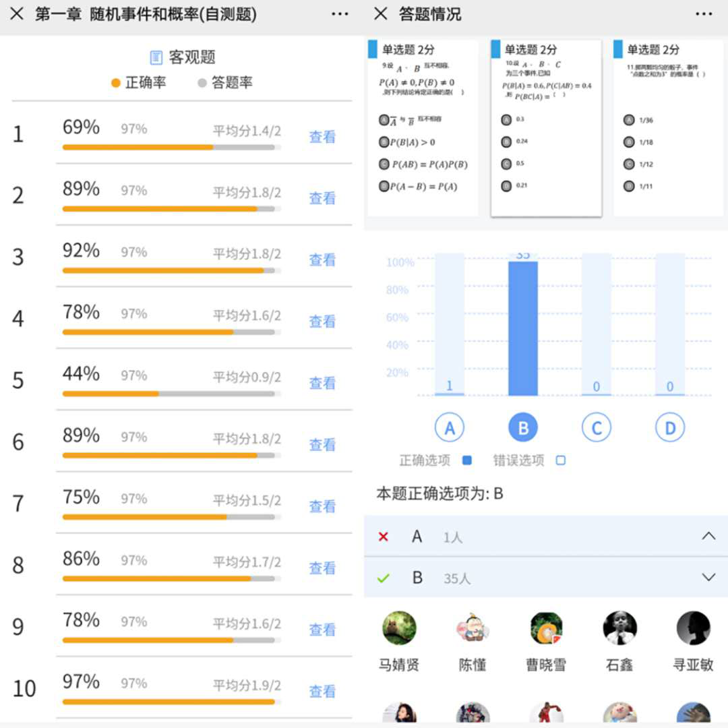Viewport: 728px width, 728px height.
Task: Collapse the option A respondent list
Action: (708, 536)
